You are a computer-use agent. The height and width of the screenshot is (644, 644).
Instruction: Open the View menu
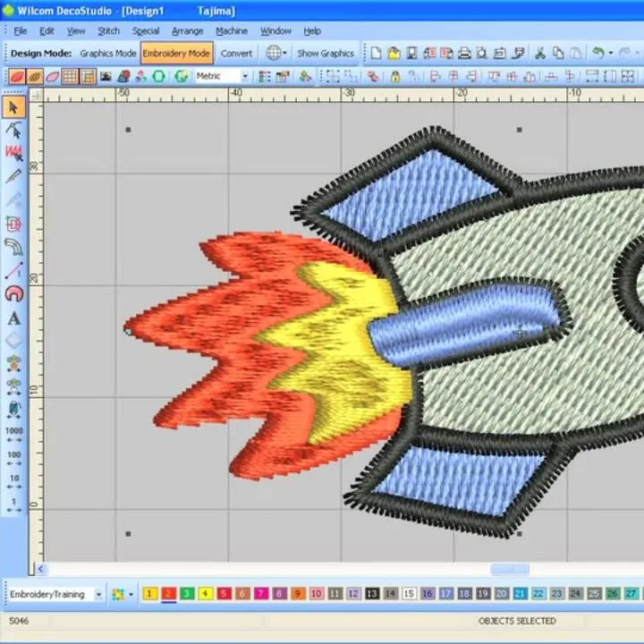click(76, 30)
